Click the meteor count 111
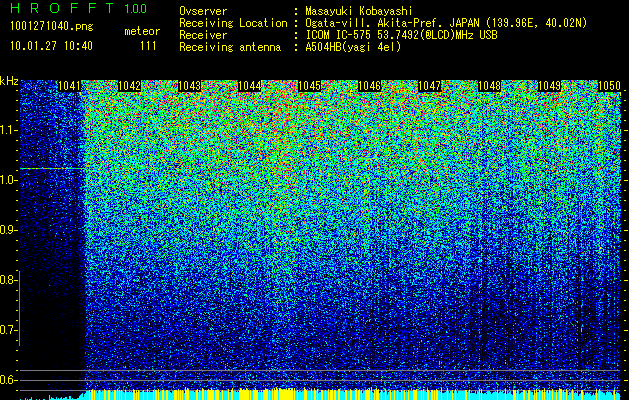Screen dimensions: 629x400 click(148, 46)
